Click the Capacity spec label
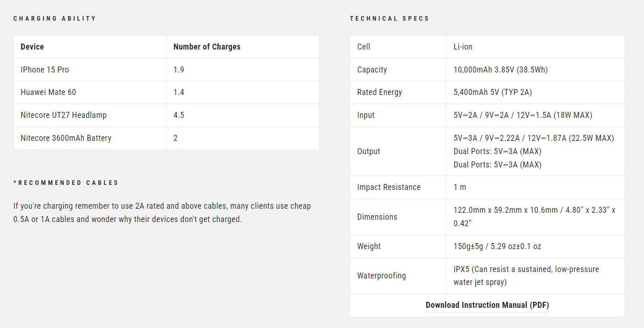Viewport: 644px width, 328px height. pos(372,70)
